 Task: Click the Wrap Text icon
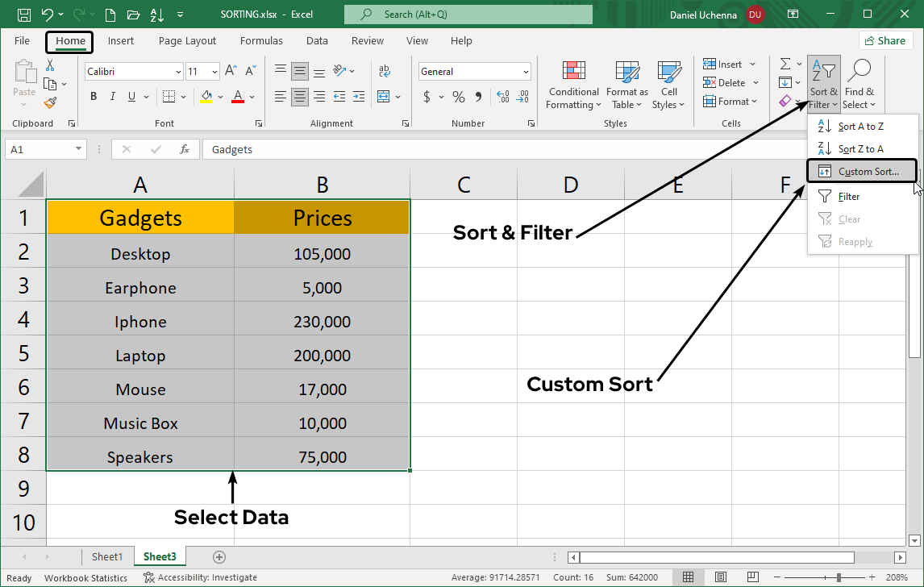click(x=385, y=71)
